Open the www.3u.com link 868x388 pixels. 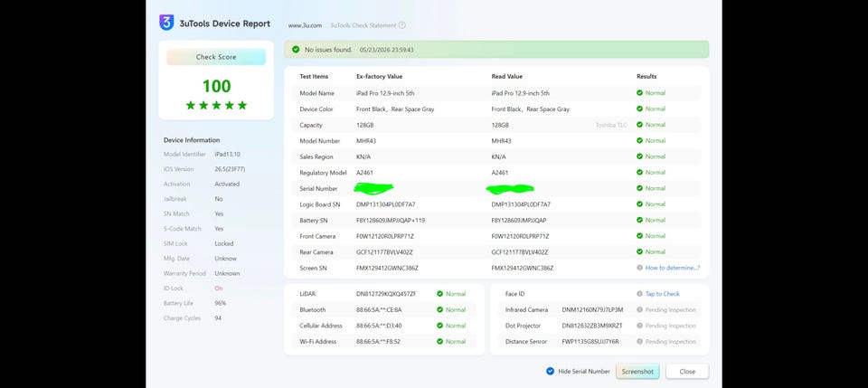click(305, 25)
